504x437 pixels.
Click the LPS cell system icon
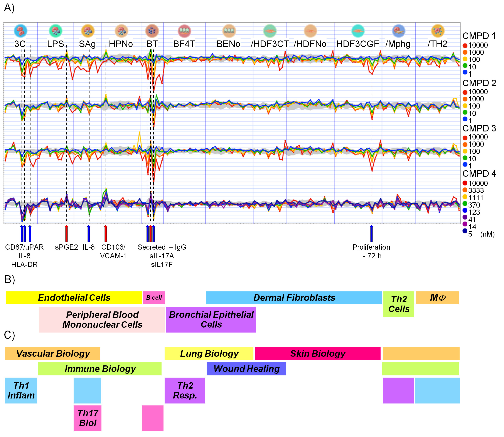click(56, 31)
